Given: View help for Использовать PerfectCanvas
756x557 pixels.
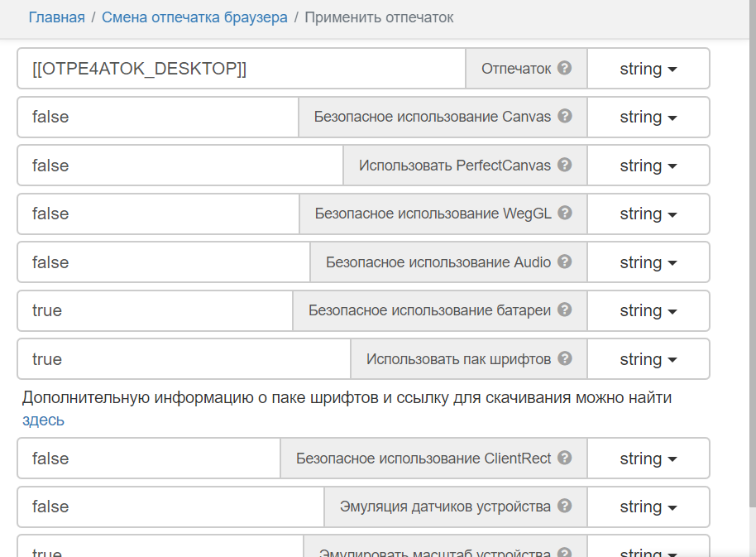Looking at the screenshot, I should (566, 166).
